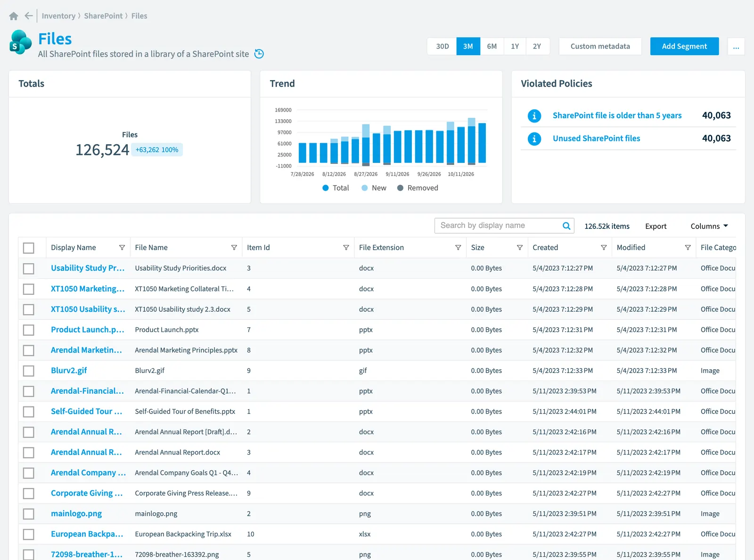The width and height of the screenshot is (754, 560).
Task: Check the Usability Study Priorities row checkbox
Action: pyautogui.click(x=29, y=268)
